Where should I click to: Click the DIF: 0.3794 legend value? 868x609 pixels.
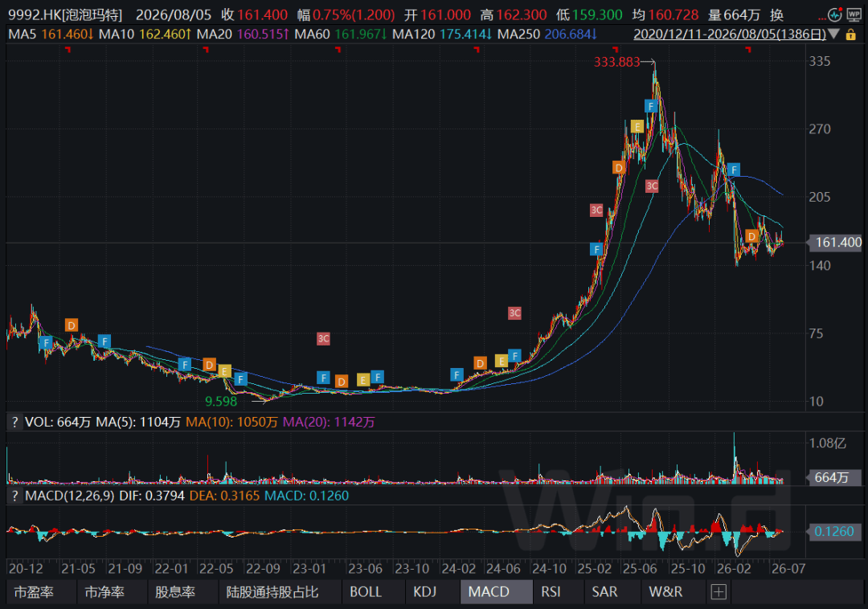(x=152, y=496)
